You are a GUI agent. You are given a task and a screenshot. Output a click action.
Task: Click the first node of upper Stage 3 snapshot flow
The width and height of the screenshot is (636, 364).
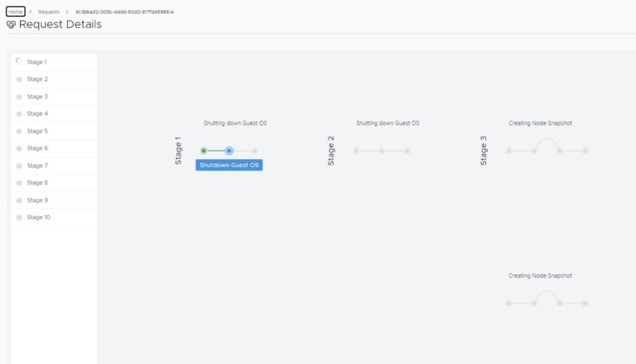[509, 150]
